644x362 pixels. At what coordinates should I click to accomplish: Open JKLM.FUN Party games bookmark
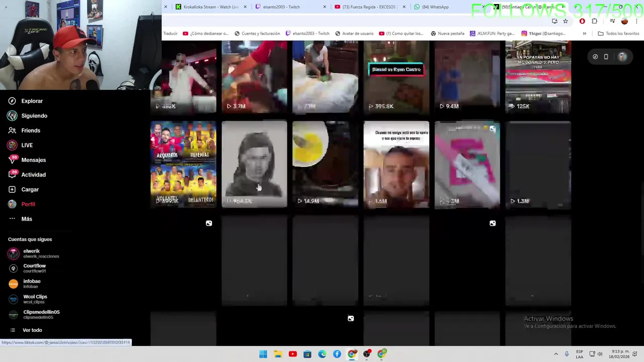pyautogui.click(x=492, y=34)
